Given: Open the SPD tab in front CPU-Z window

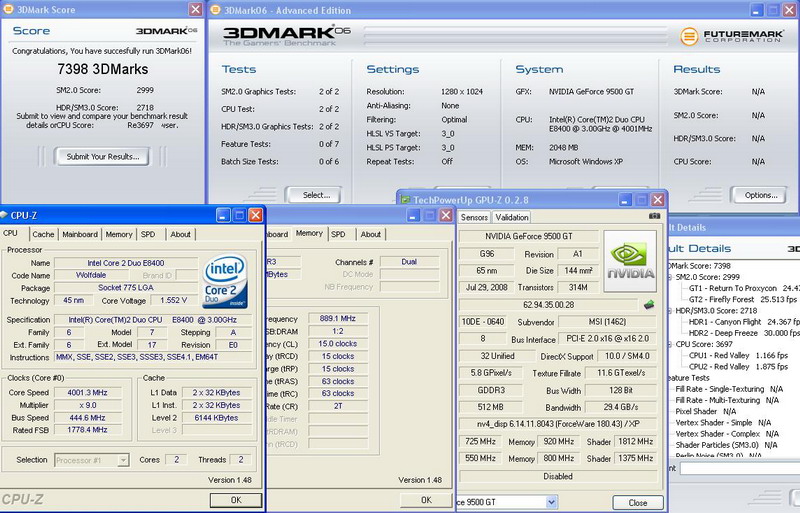Looking at the screenshot, I should [x=148, y=234].
